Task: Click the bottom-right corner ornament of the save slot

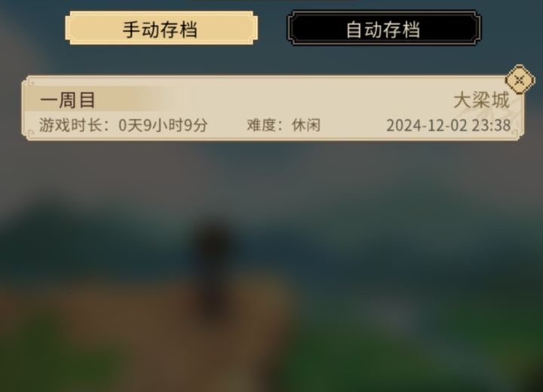Action: tap(516, 134)
